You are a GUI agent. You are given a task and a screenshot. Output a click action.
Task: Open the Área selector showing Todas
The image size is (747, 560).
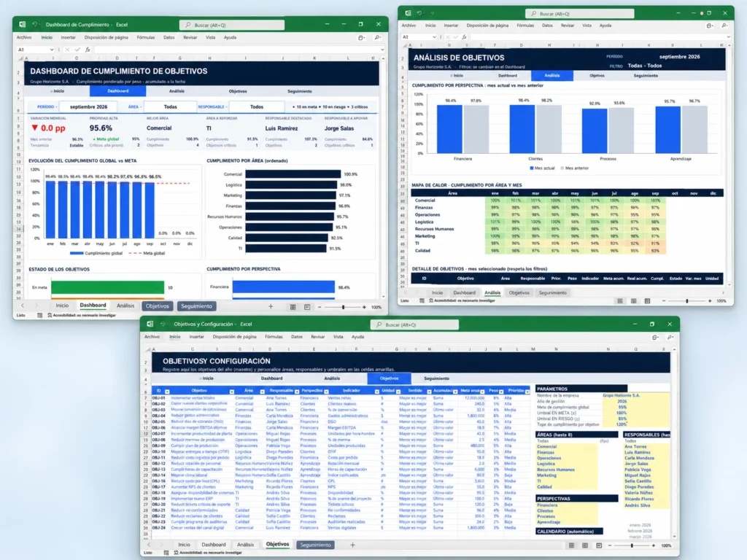click(170, 106)
